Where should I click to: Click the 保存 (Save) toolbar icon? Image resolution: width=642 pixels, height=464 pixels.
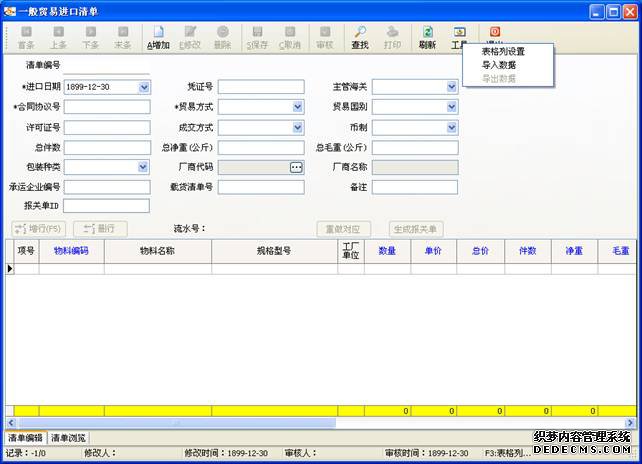pos(257,38)
